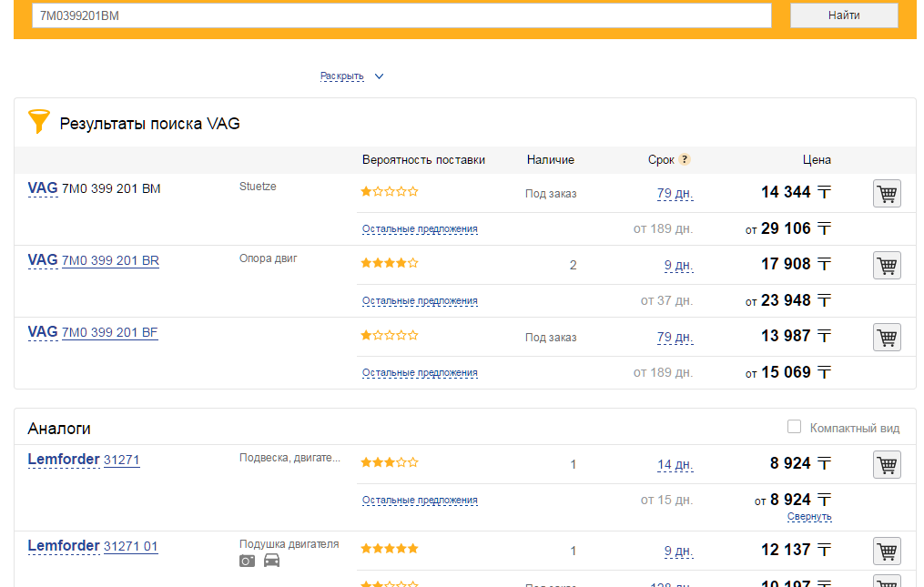Click the 9 дн. delivery term for 7M0 399 201 BR

[678, 266]
